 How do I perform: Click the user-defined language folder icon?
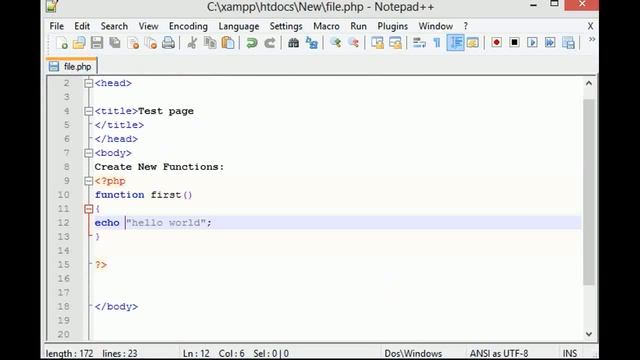[x=473, y=43]
